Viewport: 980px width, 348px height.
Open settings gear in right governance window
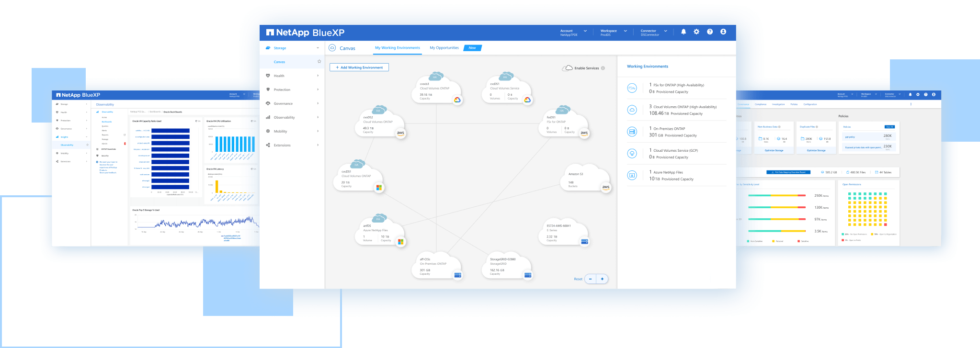918,94
